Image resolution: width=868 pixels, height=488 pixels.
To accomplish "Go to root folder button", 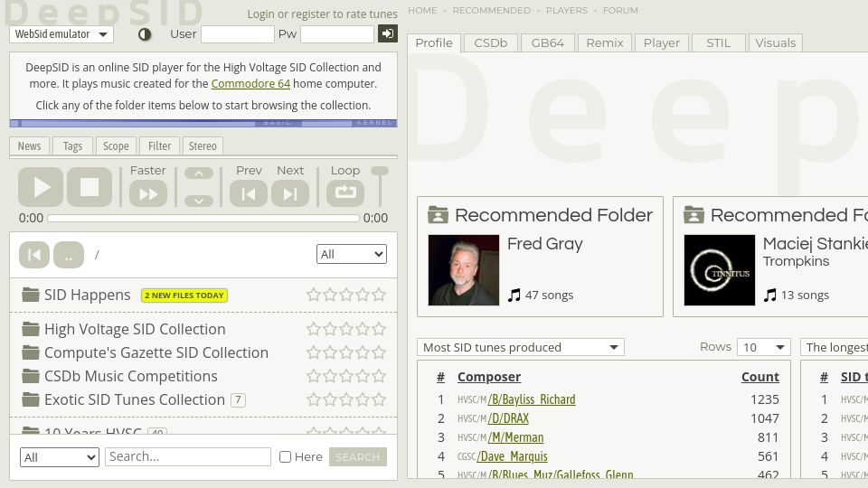I will point(34,255).
